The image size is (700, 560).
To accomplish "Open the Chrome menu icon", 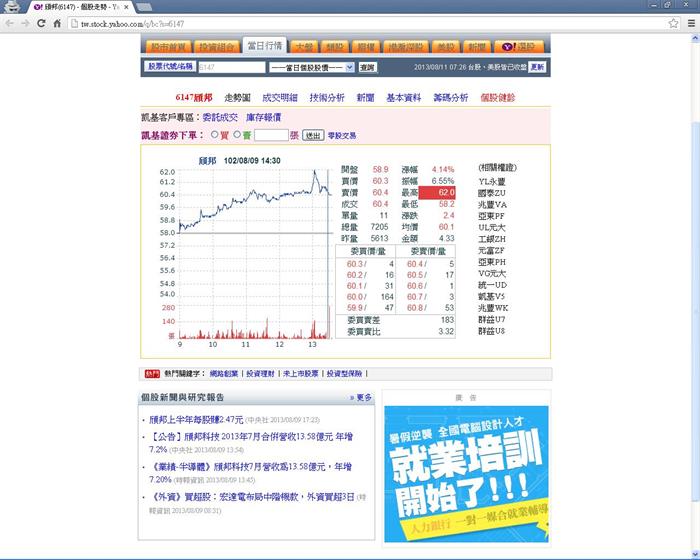I will coord(691,23).
